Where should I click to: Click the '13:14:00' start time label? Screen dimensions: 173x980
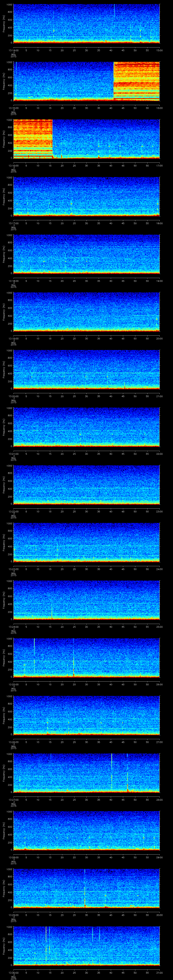click(13, 50)
